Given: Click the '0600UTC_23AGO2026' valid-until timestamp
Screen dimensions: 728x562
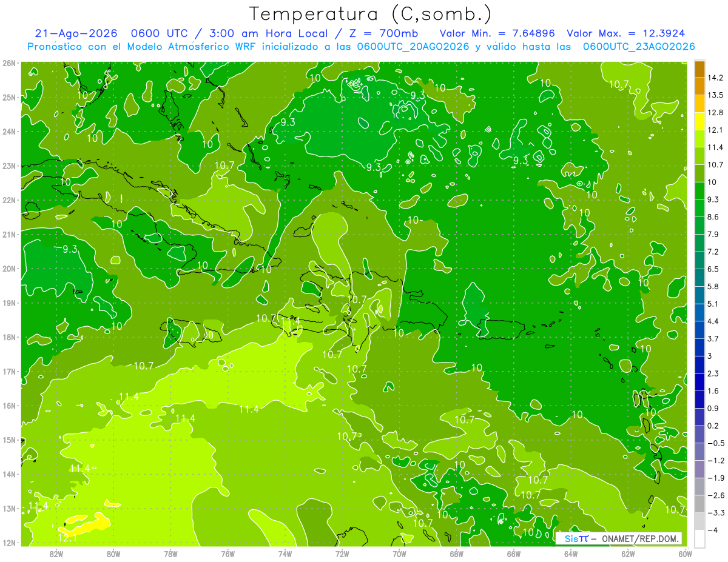Looking at the screenshot, I should coord(638,47).
